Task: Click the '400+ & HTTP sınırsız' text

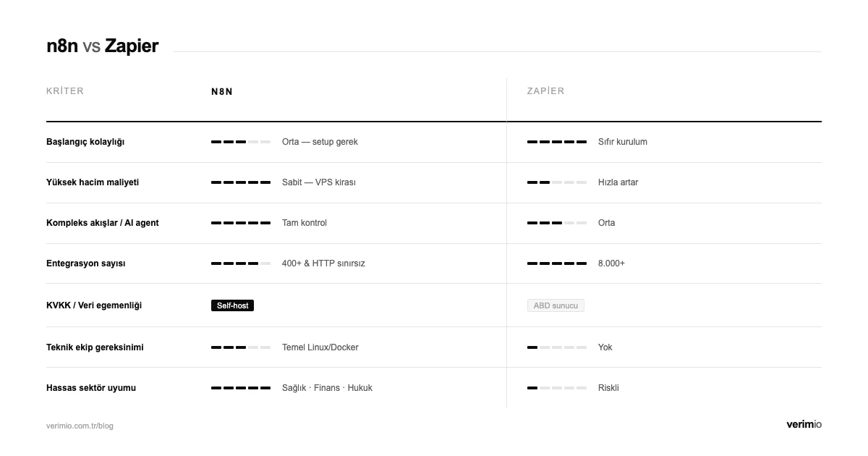Action: pyautogui.click(x=323, y=263)
